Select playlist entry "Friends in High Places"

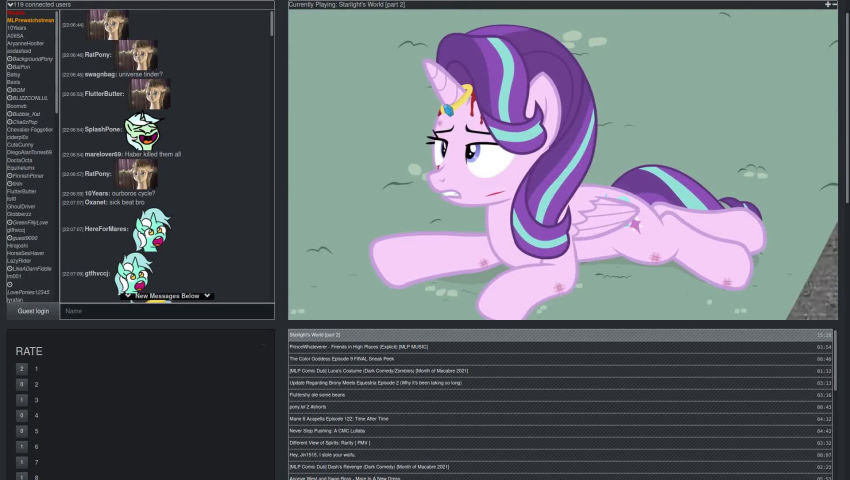[x=561, y=347]
